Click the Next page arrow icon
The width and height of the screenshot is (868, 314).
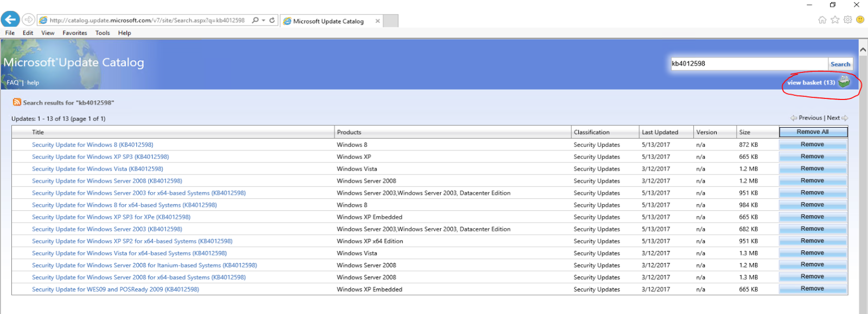[845, 118]
